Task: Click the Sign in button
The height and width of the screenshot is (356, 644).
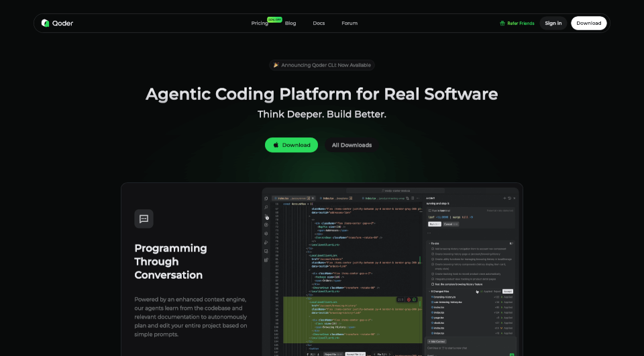Action: click(x=553, y=23)
